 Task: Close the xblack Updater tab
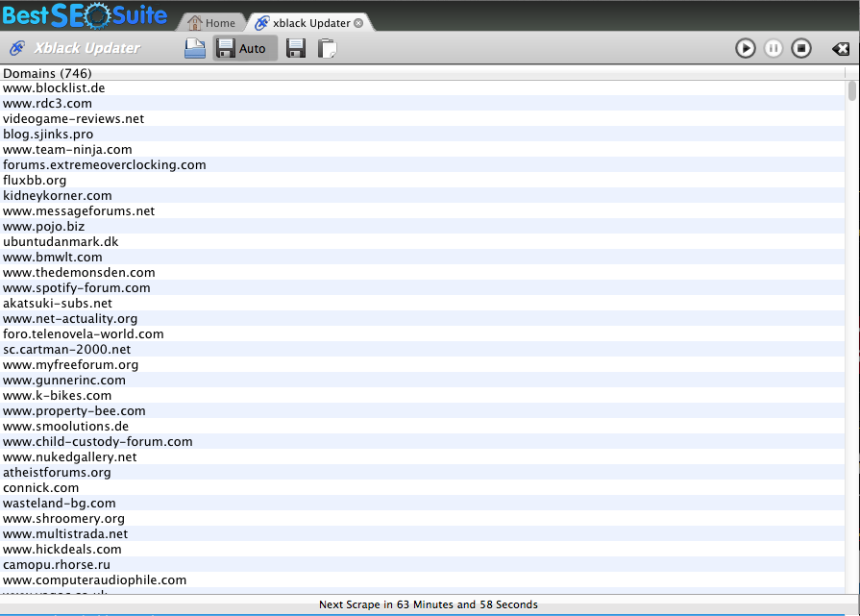358,23
